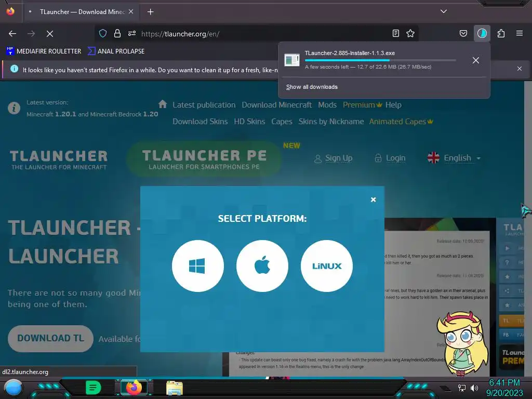532x399 pixels.
Task: Select the Apple macOS platform icon
Action: pyautogui.click(x=262, y=265)
